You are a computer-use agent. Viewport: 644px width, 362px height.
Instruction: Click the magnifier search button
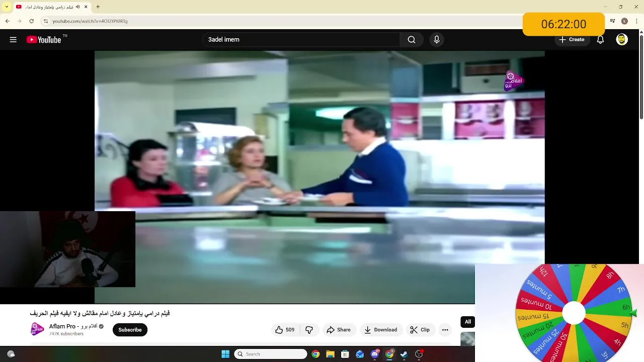point(412,40)
